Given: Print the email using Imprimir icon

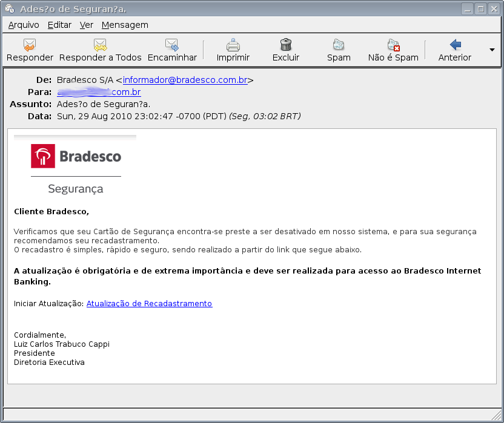Looking at the screenshot, I should click(x=233, y=45).
